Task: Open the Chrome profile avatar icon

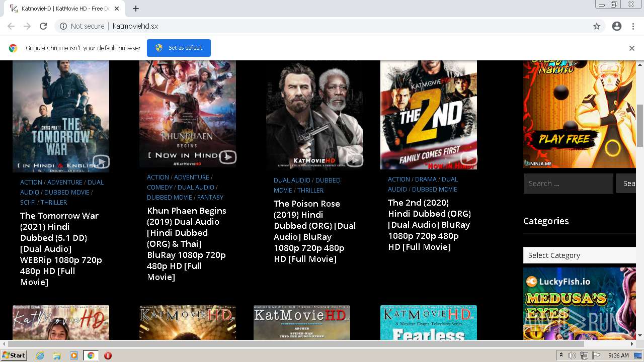Action: click(x=617, y=26)
